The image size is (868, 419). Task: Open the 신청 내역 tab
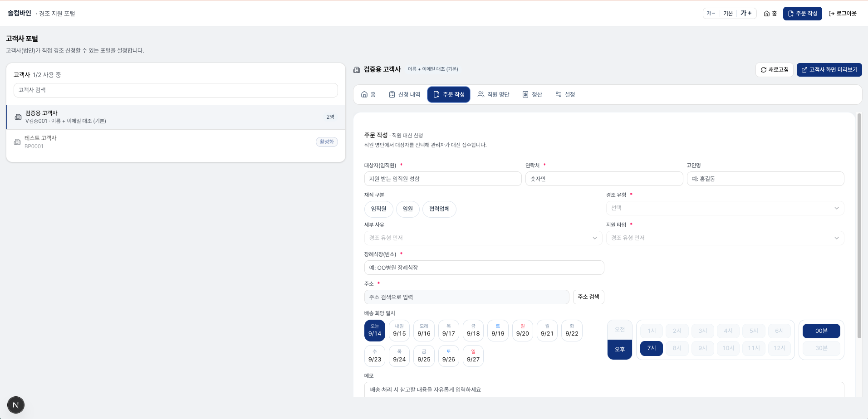405,94
